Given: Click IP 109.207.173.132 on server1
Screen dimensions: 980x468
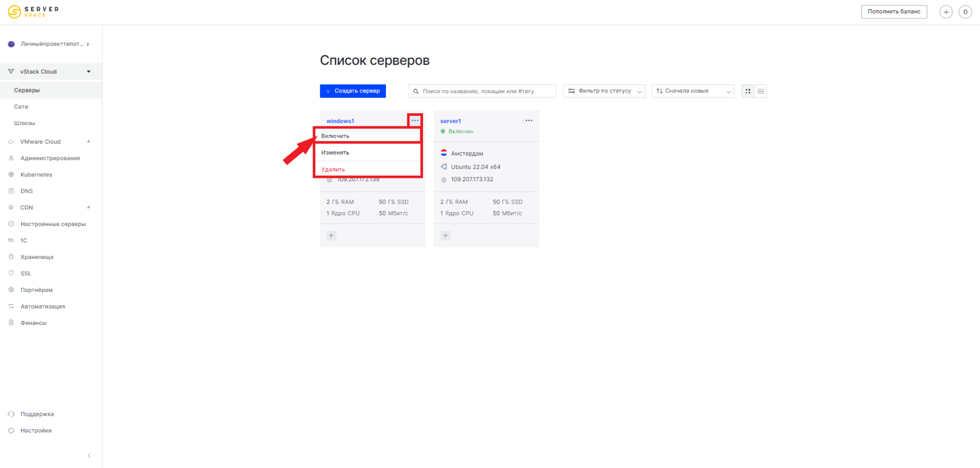Looking at the screenshot, I should click(x=472, y=179).
